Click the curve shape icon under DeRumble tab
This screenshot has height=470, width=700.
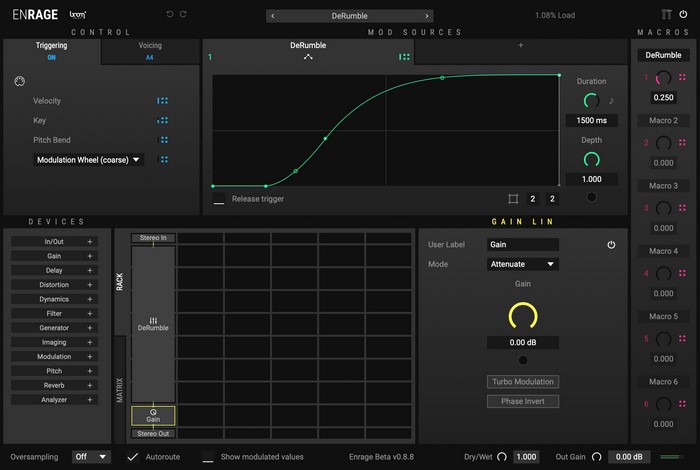(x=309, y=58)
